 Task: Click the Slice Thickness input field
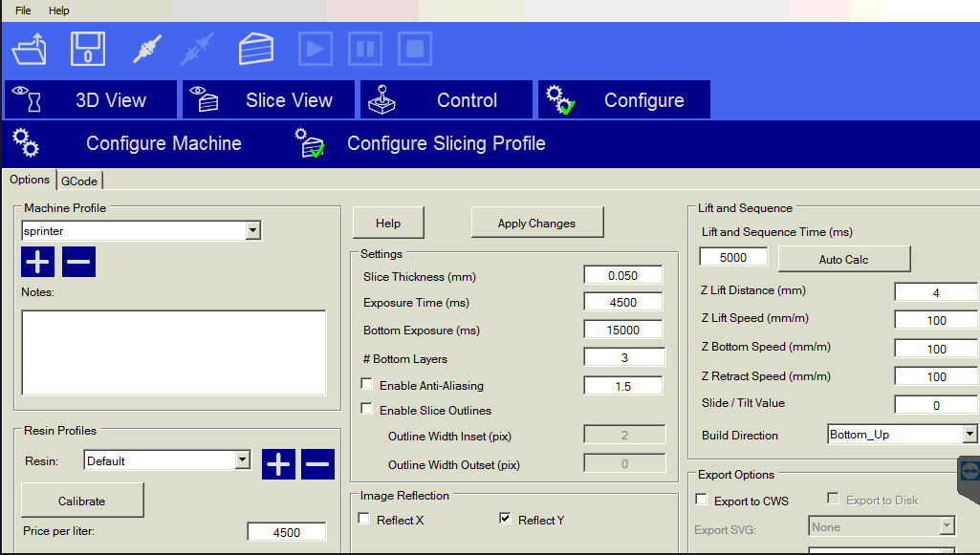coord(622,275)
